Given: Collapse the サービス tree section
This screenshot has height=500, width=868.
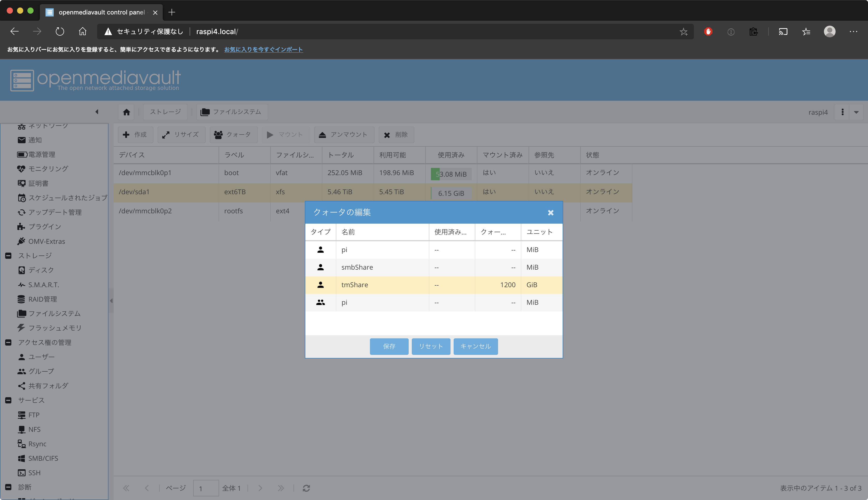Looking at the screenshot, I should coord(9,400).
